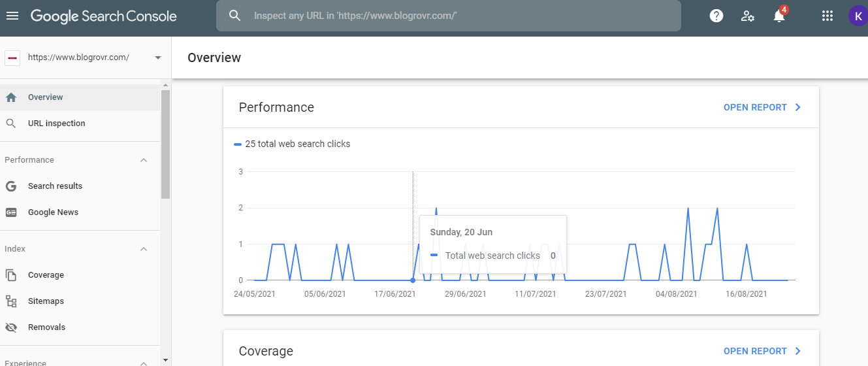Viewport: 868px width, 366px height.
Task: Click the blue legend color marker
Action: [238, 144]
